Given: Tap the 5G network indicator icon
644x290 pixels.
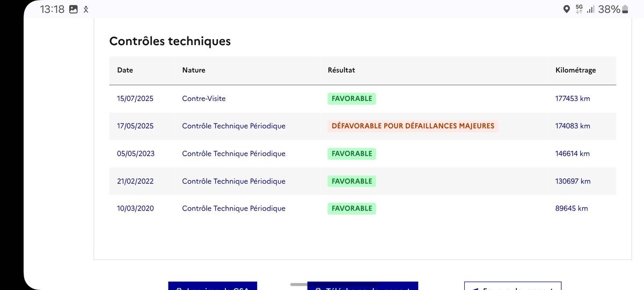Looking at the screenshot, I should pos(579,9).
